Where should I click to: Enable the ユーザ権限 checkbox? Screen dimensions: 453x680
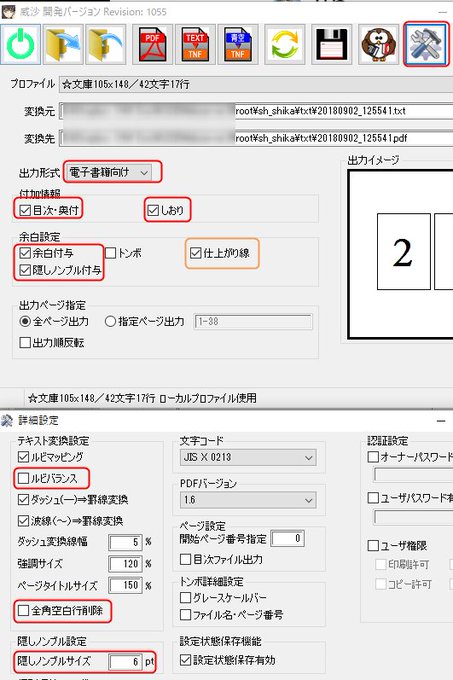[x=373, y=545]
